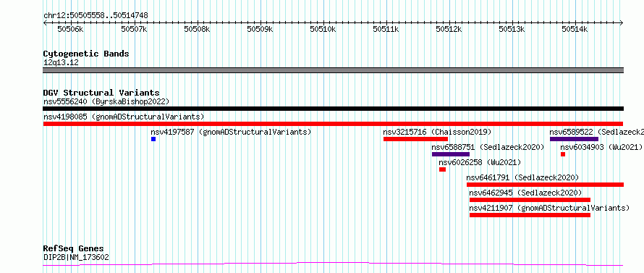This screenshot has width=644, height=273.
Task: Click the 50506k ruler position
Action: tap(71, 30)
